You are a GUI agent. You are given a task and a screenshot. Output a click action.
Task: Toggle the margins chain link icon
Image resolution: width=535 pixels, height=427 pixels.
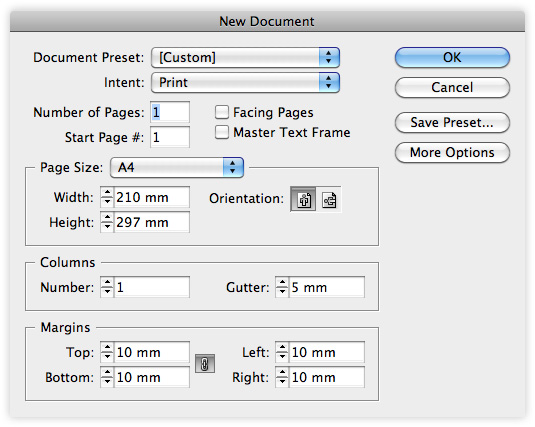[x=205, y=364]
